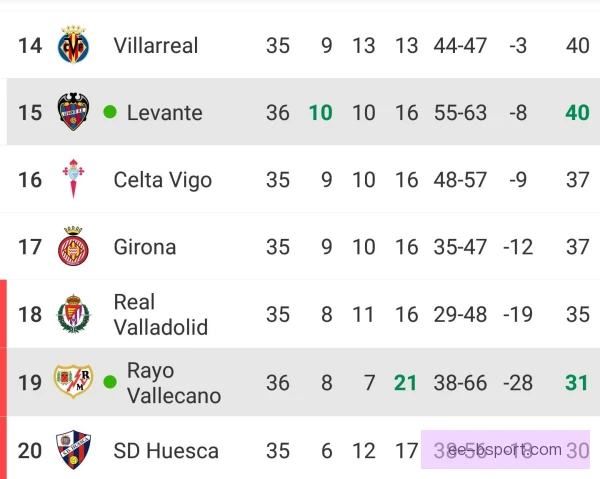600x479 pixels.
Task: Click green live dot beside Rayo Vallecano
Action: pyautogui.click(x=110, y=382)
